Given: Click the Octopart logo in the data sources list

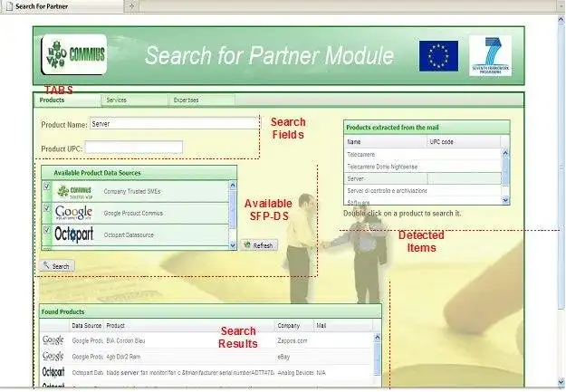Looking at the screenshot, I should point(74,234).
